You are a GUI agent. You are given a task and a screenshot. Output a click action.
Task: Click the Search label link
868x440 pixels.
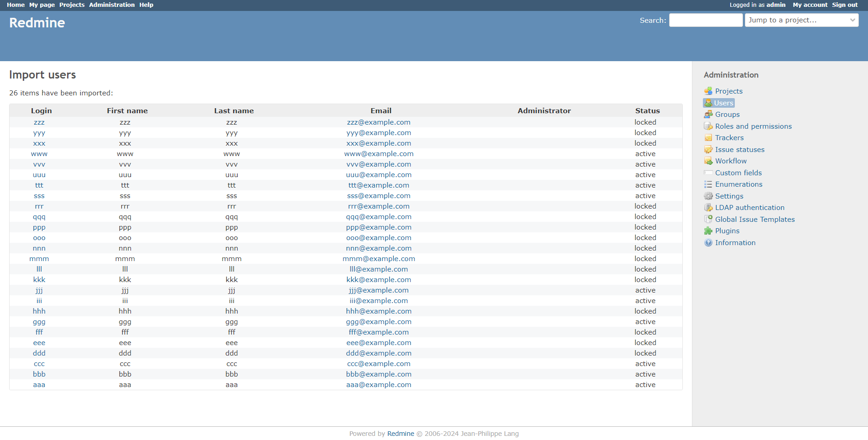point(653,21)
